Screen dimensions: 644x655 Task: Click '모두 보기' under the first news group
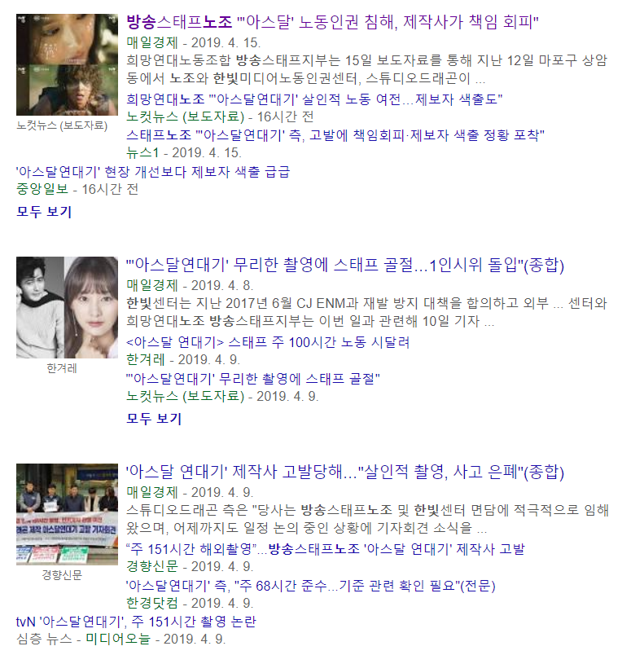tap(44, 211)
